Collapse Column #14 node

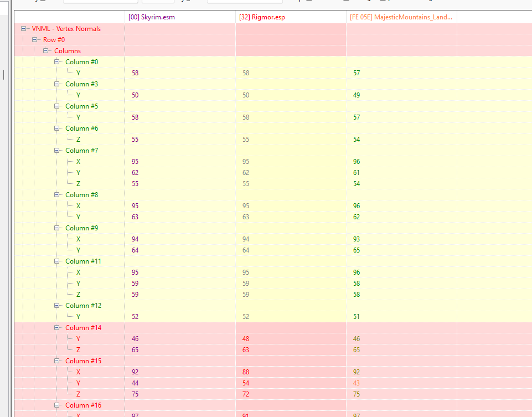(57, 328)
